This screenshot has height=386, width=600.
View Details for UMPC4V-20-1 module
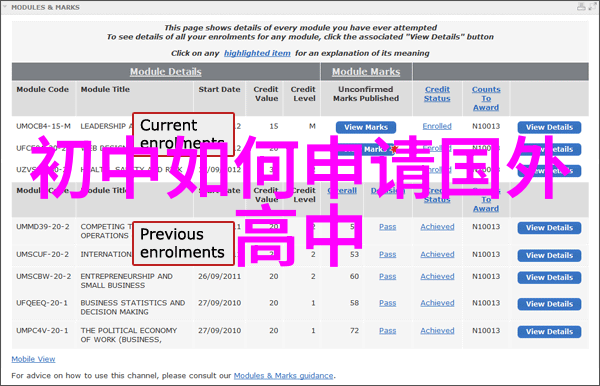click(x=549, y=332)
